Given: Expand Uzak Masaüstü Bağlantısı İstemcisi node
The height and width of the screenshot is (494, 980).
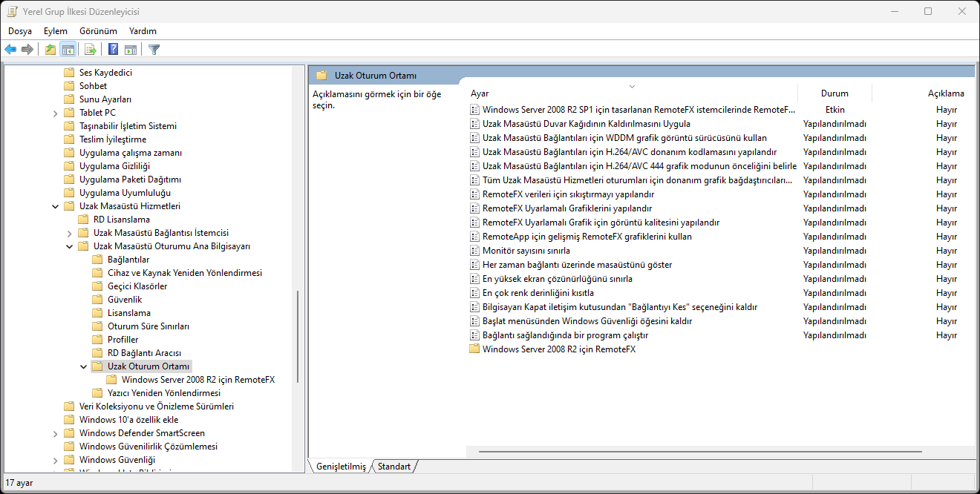Looking at the screenshot, I should [x=70, y=233].
